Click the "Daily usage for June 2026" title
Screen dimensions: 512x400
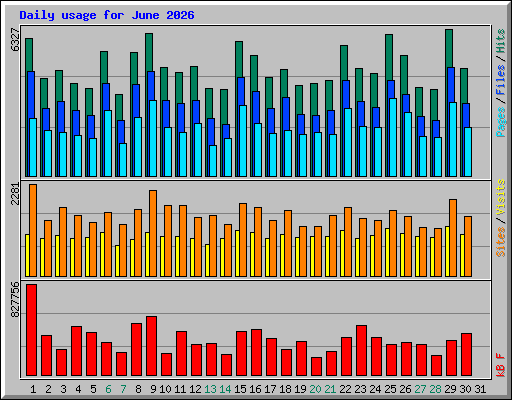(x=107, y=15)
